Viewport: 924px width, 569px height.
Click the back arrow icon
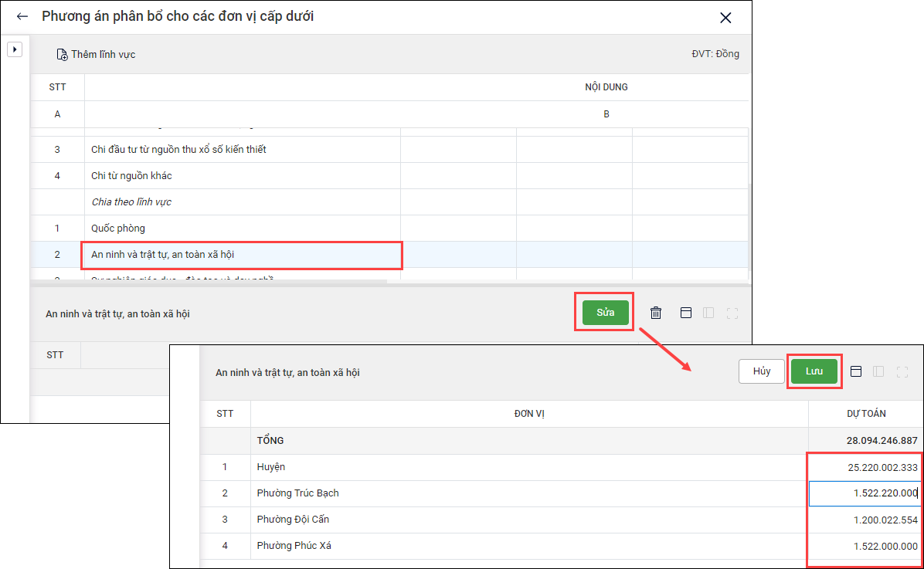tap(22, 16)
